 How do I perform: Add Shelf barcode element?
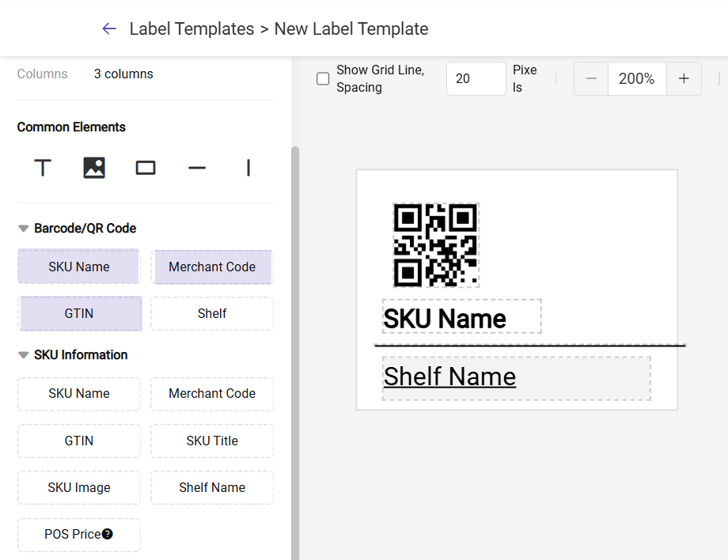[212, 314]
